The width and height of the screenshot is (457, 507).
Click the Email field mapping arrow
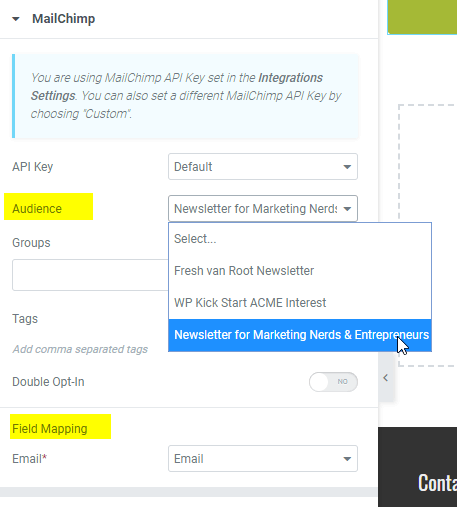347,459
